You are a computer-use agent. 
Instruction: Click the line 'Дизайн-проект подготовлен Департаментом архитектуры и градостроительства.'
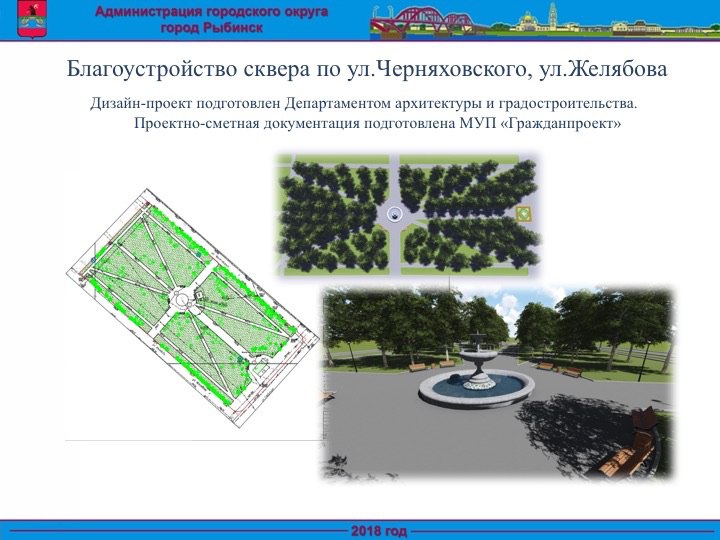[364, 103]
